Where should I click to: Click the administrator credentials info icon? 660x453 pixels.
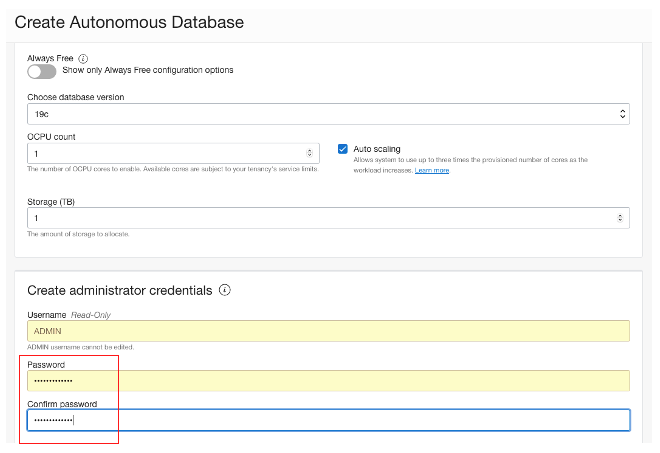pos(225,290)
